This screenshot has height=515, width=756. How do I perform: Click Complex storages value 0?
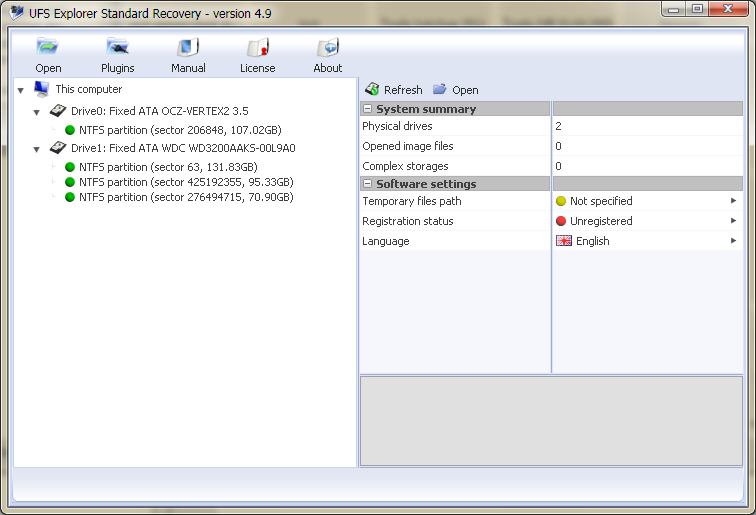(558, 166)
